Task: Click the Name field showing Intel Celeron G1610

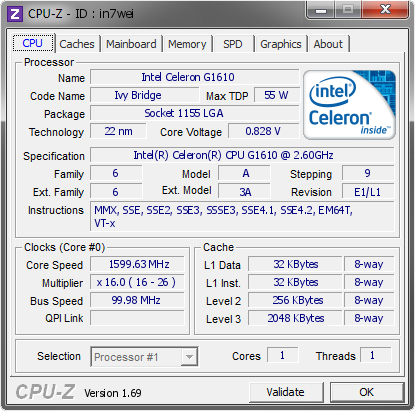Action: [x=195, y=77]
